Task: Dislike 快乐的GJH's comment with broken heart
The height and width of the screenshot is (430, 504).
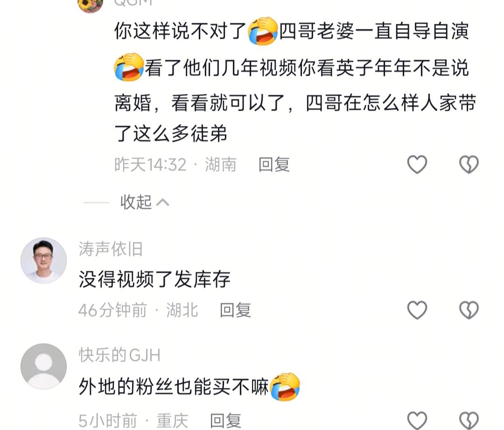Action: [x=469, y=420]
